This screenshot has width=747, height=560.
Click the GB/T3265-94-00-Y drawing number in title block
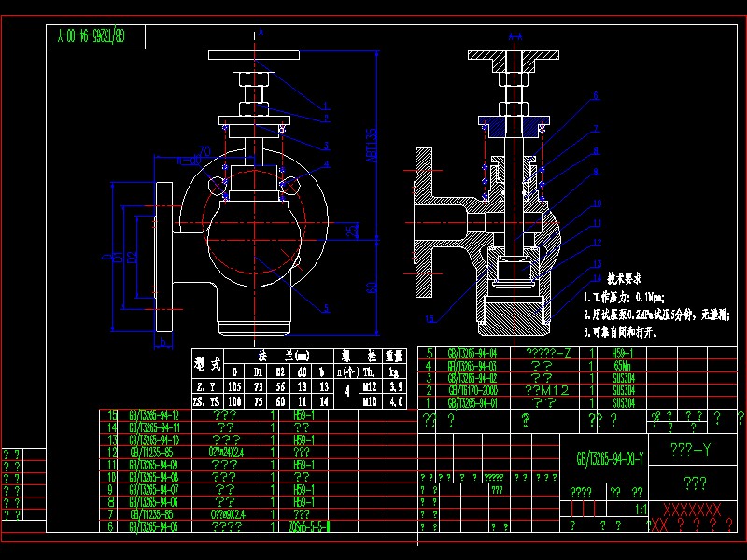610,457
